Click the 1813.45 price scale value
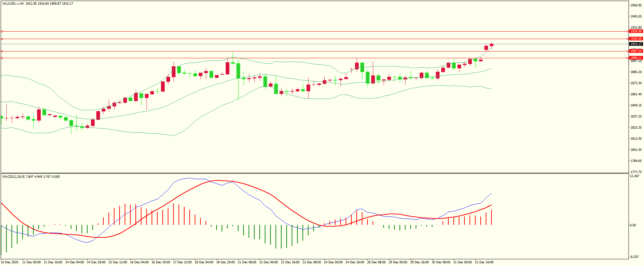Image resolution: width=644 pixels, height=266 pixels. (x=636, y=139)
